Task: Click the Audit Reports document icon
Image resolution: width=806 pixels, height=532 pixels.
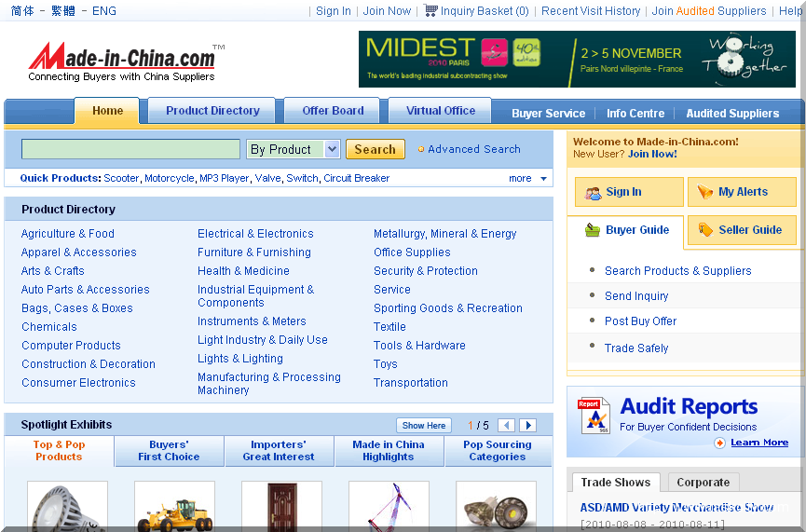Action: (x=594, y=416)
